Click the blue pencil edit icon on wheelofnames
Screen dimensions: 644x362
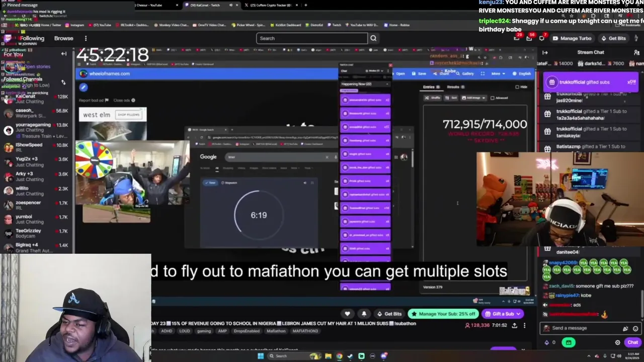click(84, 87)
